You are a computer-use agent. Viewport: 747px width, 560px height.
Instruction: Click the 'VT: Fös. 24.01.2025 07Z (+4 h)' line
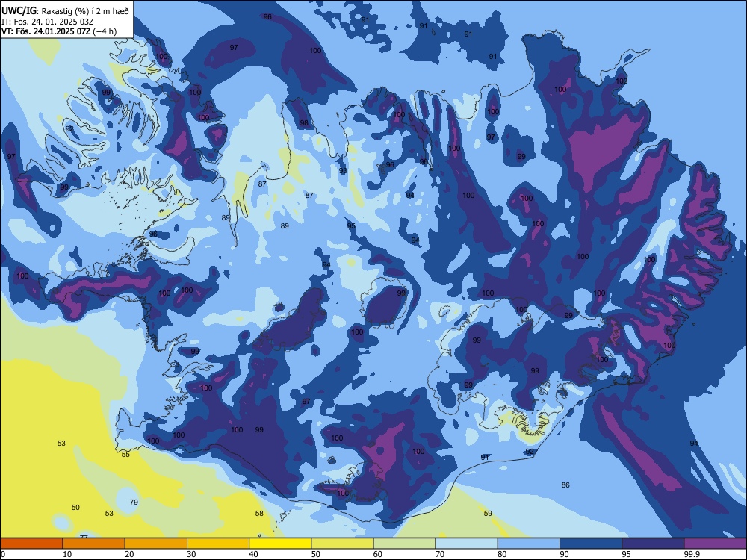[x=58, y=31]
